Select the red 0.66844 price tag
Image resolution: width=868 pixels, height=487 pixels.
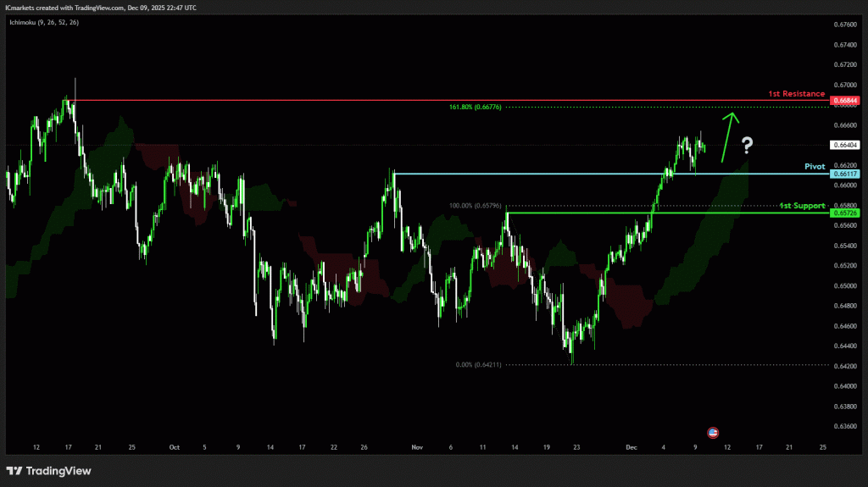point(845,101)
